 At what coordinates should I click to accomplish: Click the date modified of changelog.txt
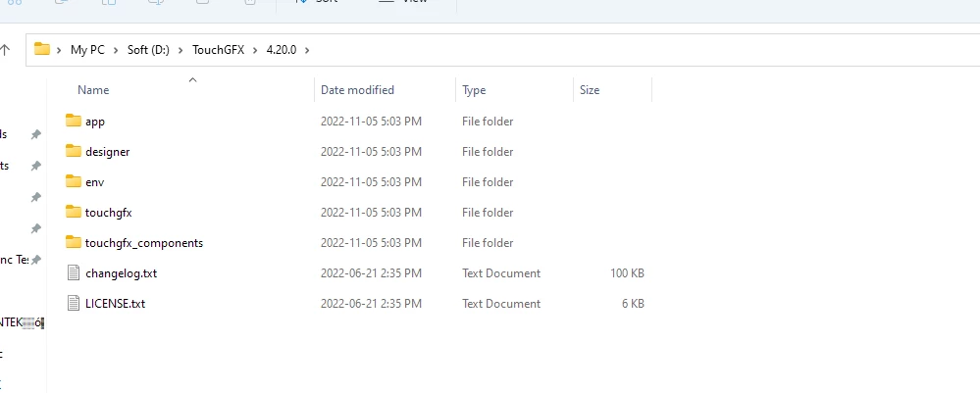[371, 273]
